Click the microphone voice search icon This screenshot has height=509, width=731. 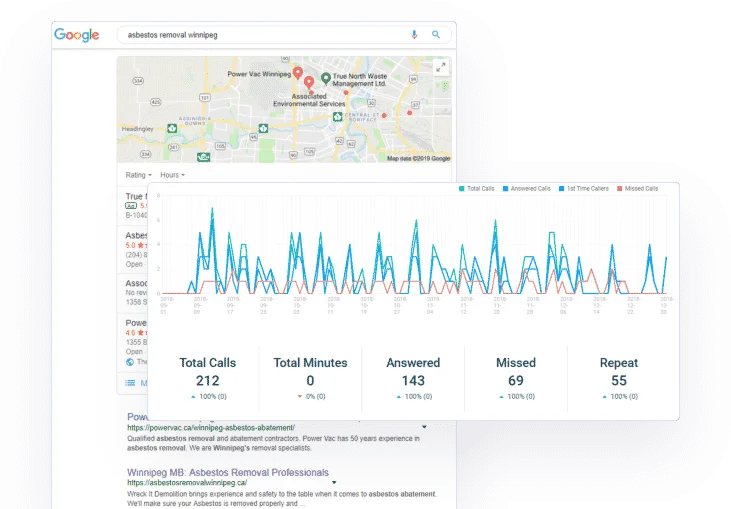point(414,34)
